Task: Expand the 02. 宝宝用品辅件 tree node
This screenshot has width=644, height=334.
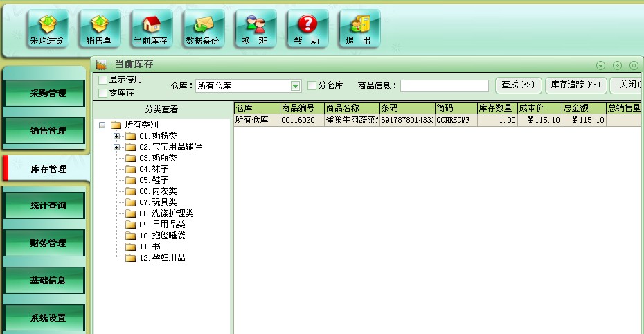Action: pos(117,147)
